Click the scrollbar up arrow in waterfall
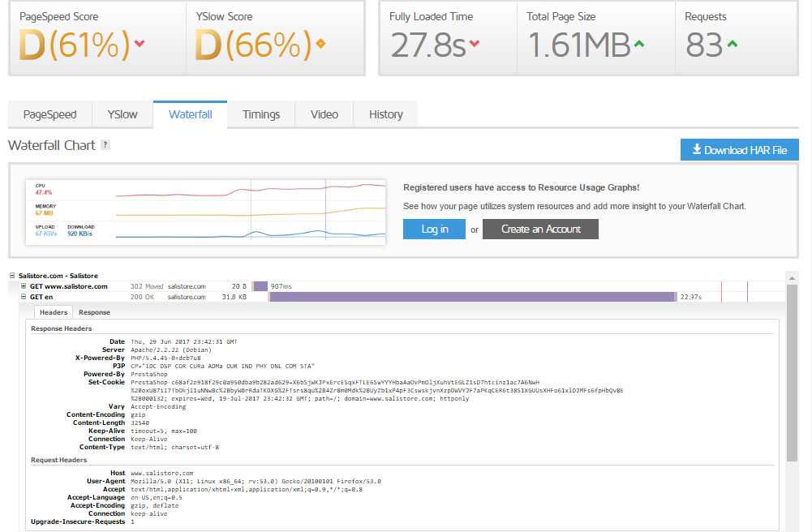This screenshot has width=812, height=532. 792,277
